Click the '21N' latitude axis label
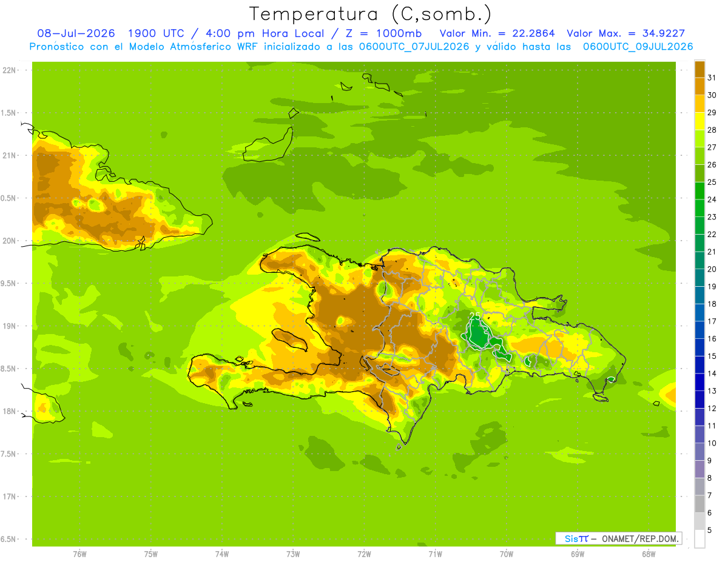This screenshot has width=728, height=562. (9, 155)
